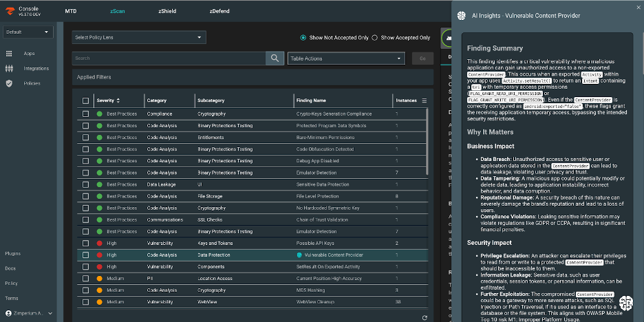Open Integrations from the sidebar icon
The width and height of the screenshot is (644, 322).
coord(9,68)
